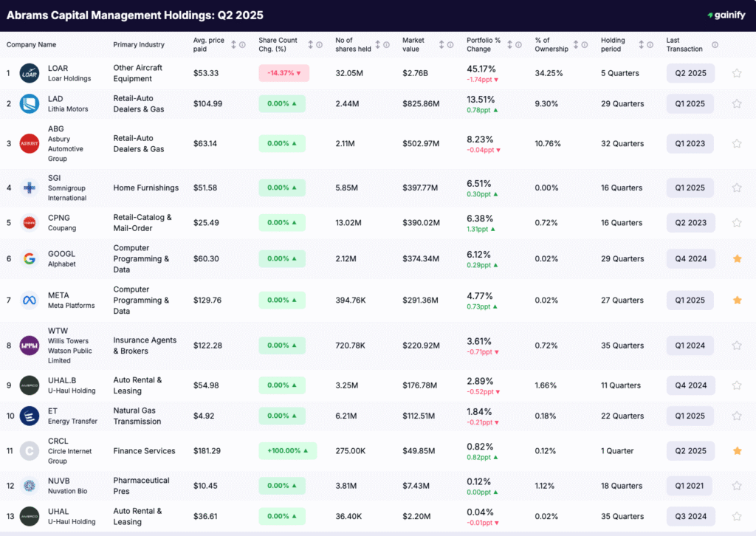Click the Q2 2023 badge for CPNG

tap(690, 223)
